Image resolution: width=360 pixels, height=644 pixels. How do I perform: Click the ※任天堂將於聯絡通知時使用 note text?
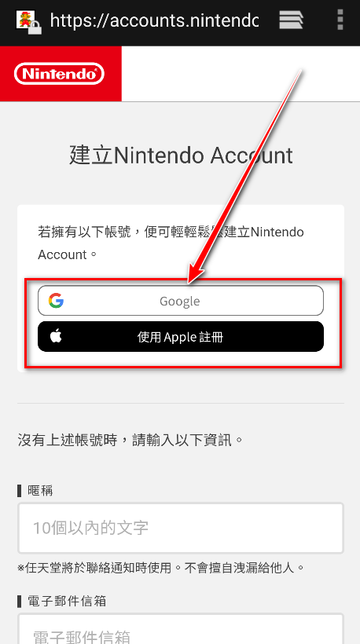pos(161,568)
